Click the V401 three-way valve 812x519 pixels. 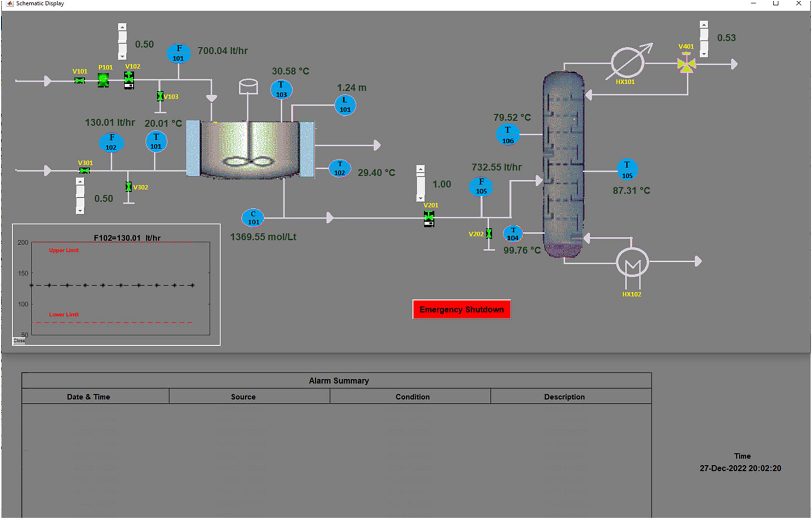[x=686, y=63]
